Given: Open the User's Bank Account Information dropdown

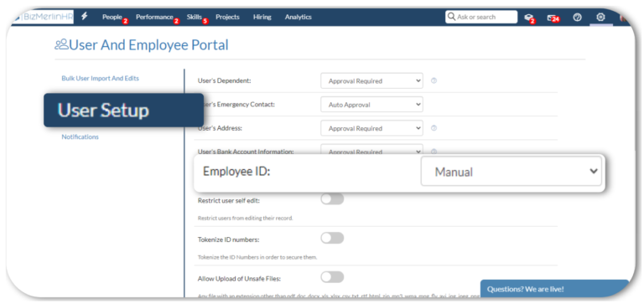Looking at the screenshot, I should point(371,149).
